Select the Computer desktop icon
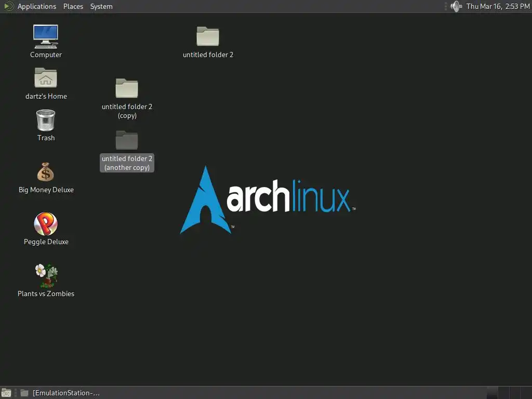This screenshot has height=399, width=532. [x=46, y=37]
